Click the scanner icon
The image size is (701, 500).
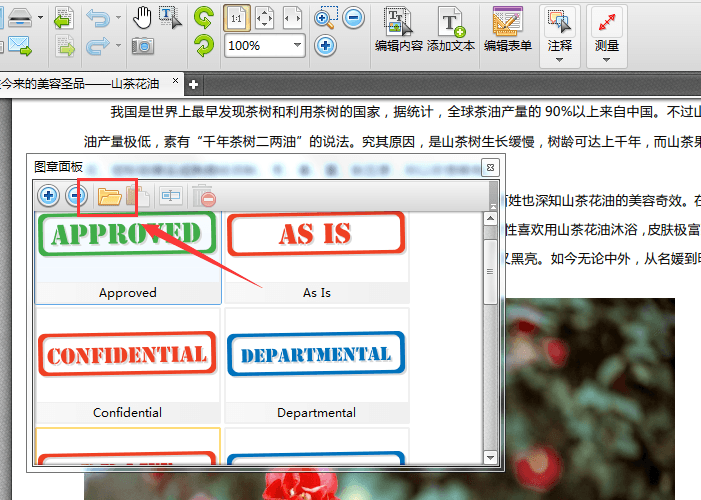click(20, 18)
